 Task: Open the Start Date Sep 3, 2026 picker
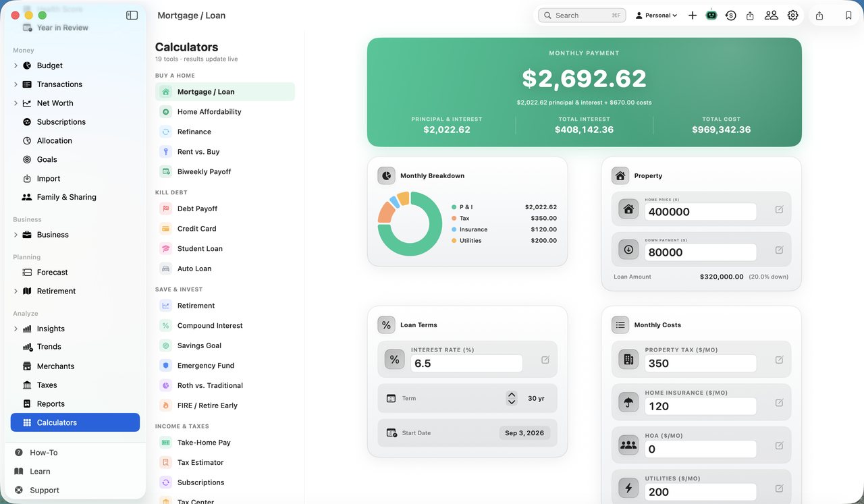tap(524, 433)
